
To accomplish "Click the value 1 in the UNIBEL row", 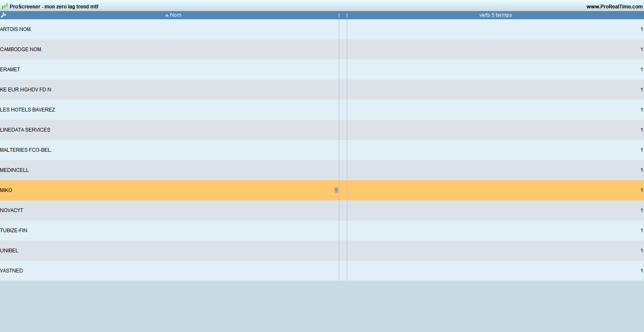I will click(641, 251).
